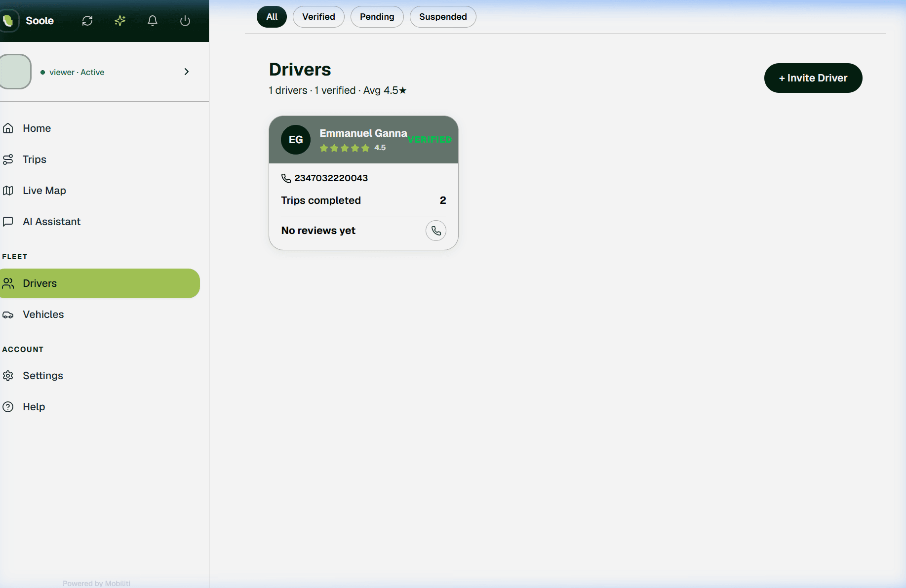Click the Trips route icon
Viewport: 906px width, 588px height.
tap(8, 159)
